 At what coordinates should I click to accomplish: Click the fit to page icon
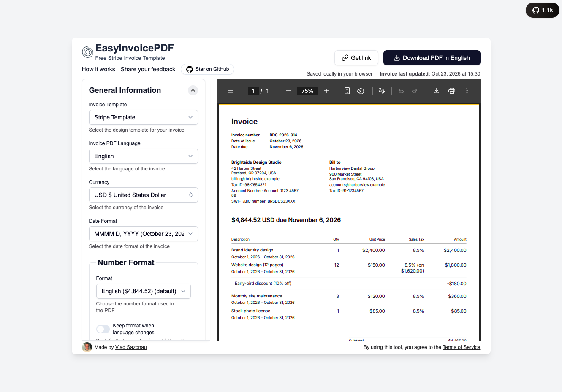tap(347, 91)
